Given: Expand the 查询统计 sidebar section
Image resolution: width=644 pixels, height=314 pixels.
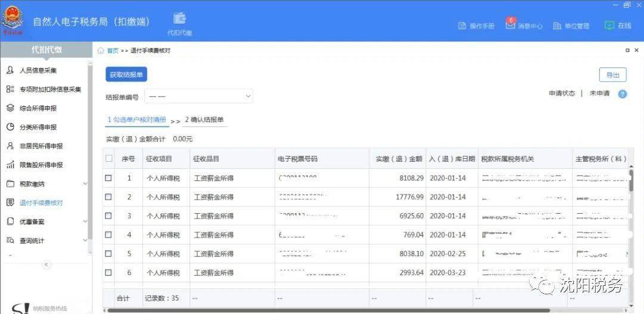Looking at the screenshot, I should [x=85, y=241].
